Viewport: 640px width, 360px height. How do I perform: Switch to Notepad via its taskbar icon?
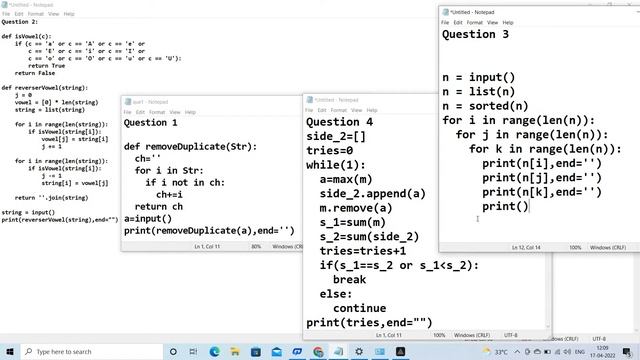click(x=338, y=351)
